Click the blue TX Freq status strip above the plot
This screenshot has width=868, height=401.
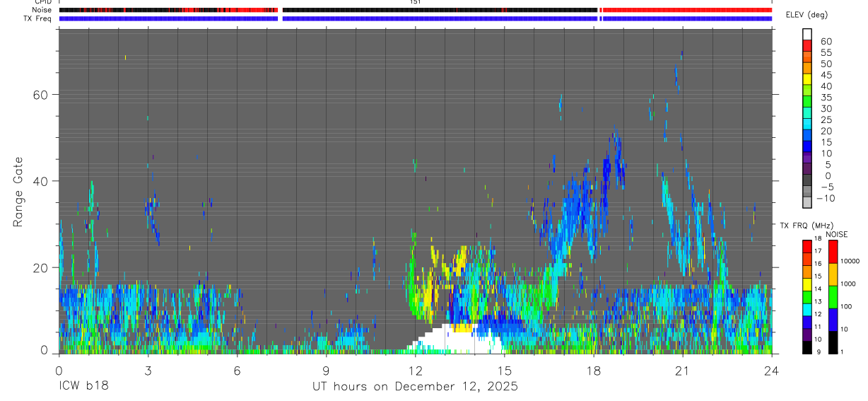pos(416,18)
